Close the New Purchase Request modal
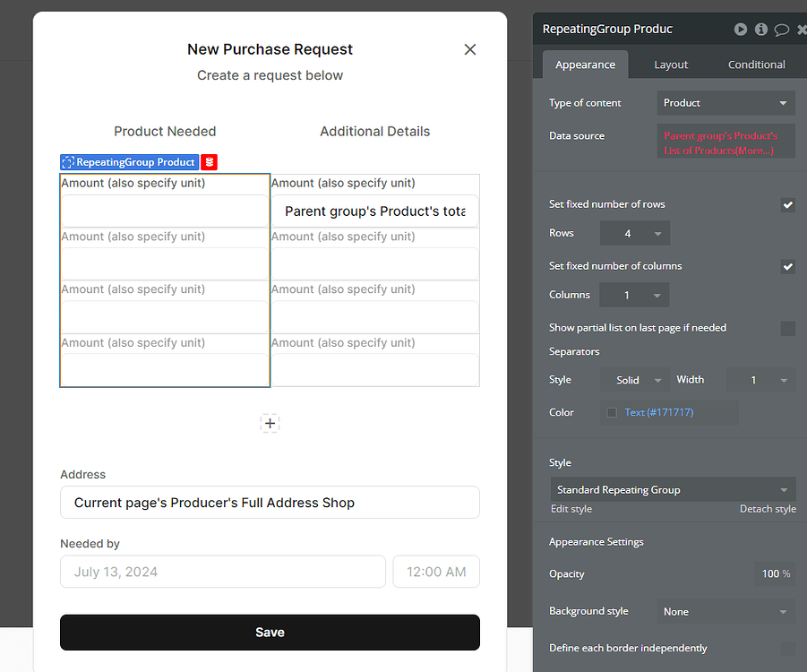 (x=469, y=49)
